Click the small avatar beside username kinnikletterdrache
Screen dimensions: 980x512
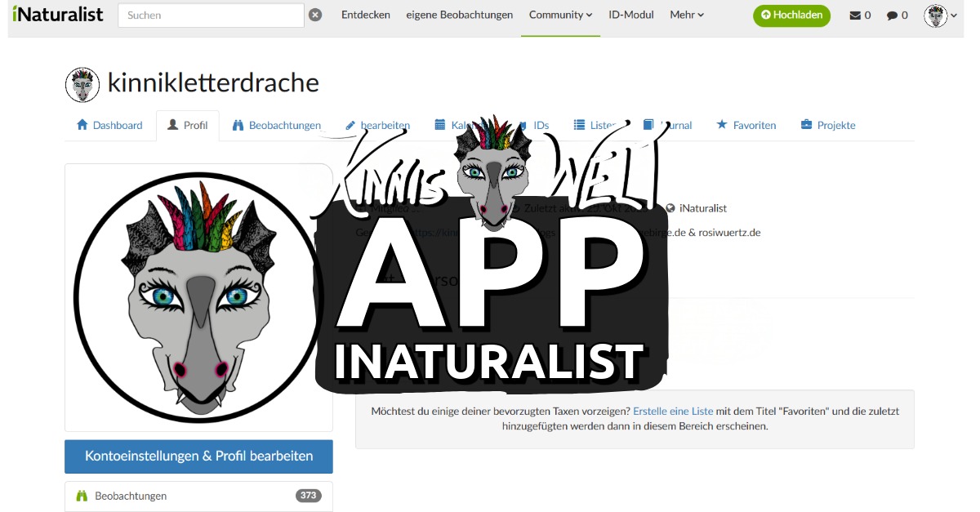pyautogui.click(x=82, y=84)
